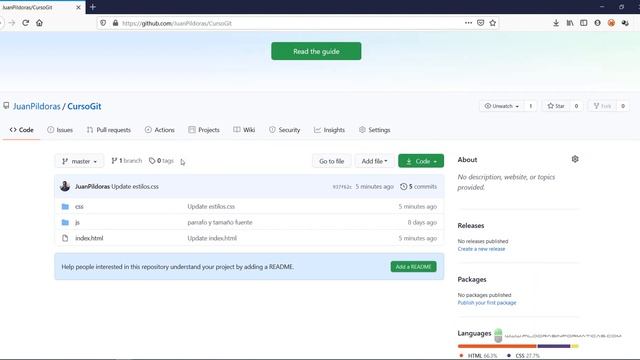Viewport: 640px width, 360px height.
Task: Open the Update estilos.css commit message
Action: pos(211,207)
